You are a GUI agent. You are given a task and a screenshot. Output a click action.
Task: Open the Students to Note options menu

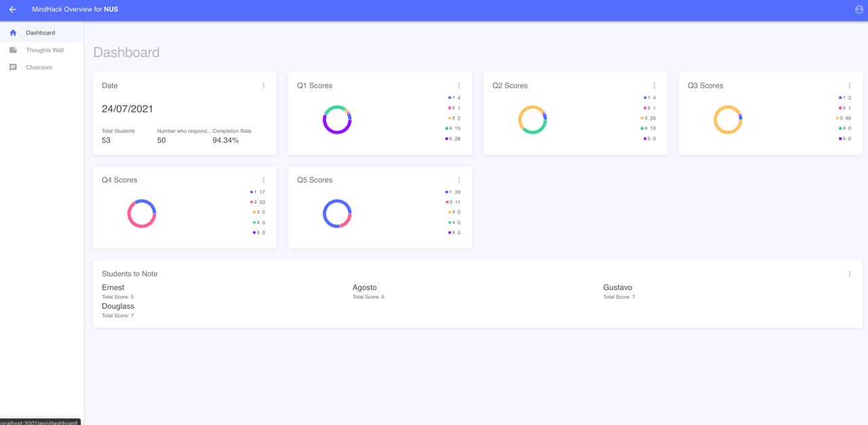point(850,274)
